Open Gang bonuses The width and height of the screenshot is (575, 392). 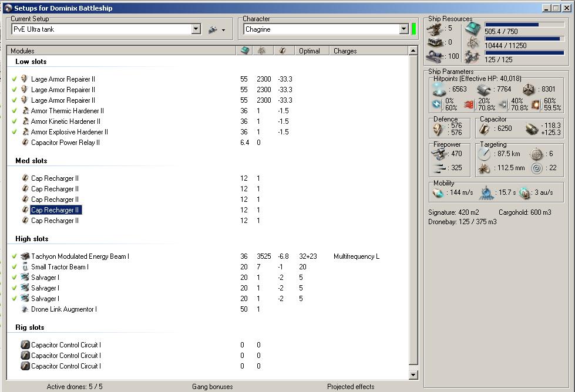coord(213,387)
